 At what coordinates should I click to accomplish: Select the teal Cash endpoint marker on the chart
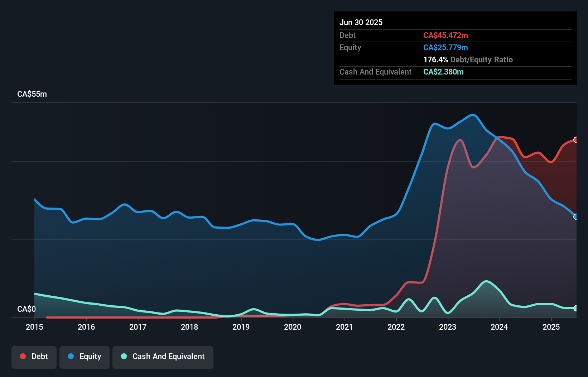pyautogui.click(x=575, y=308)
